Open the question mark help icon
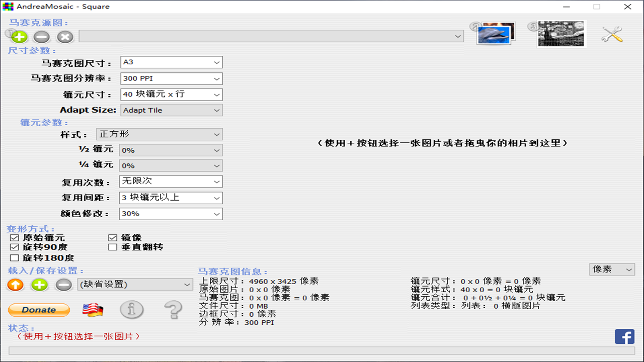 pyautogui.click(x=173, y=310)
